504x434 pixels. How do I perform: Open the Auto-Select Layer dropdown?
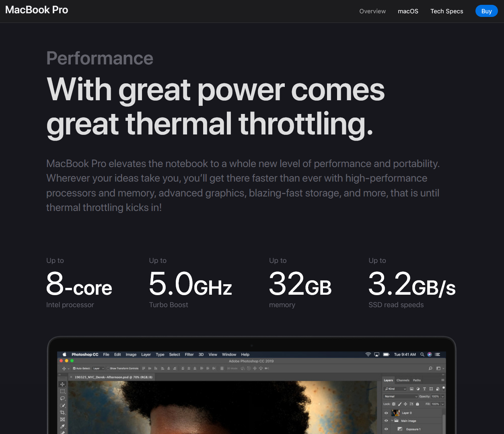99,368
